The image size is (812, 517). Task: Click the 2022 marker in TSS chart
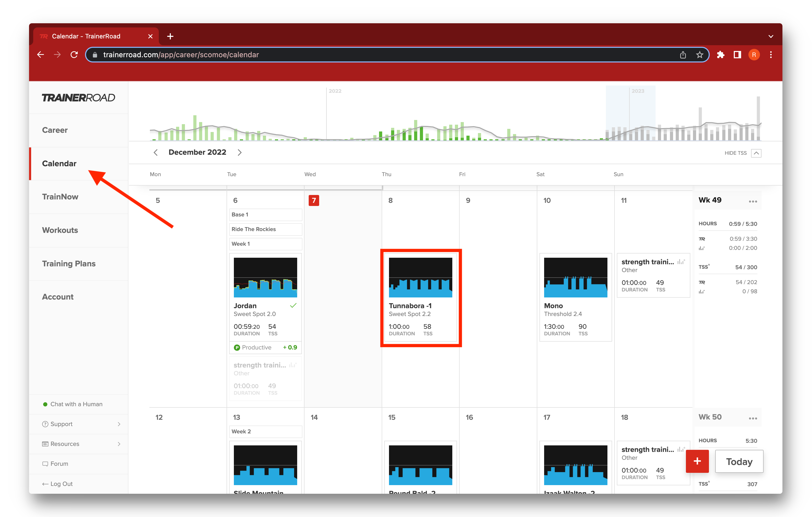[335, 91]
